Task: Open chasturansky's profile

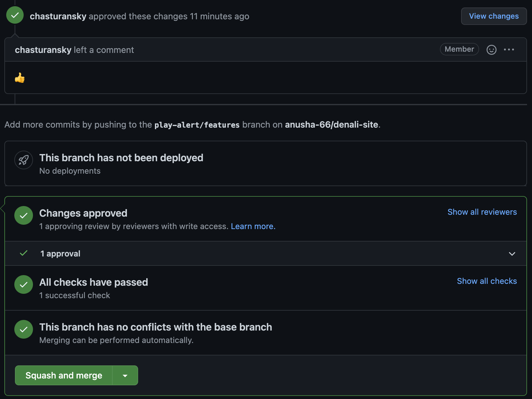Action: 58,16
